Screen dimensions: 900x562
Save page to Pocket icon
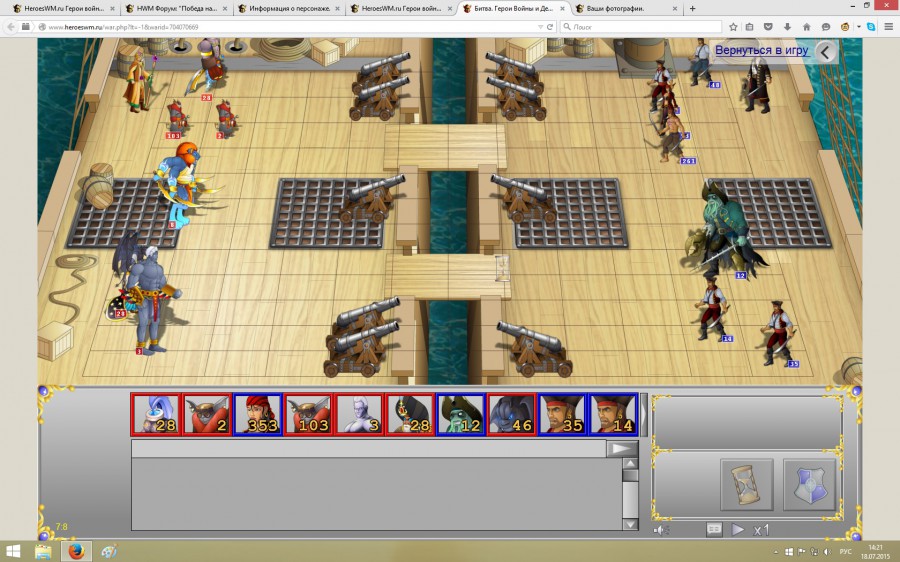click(x=769, y=27)
